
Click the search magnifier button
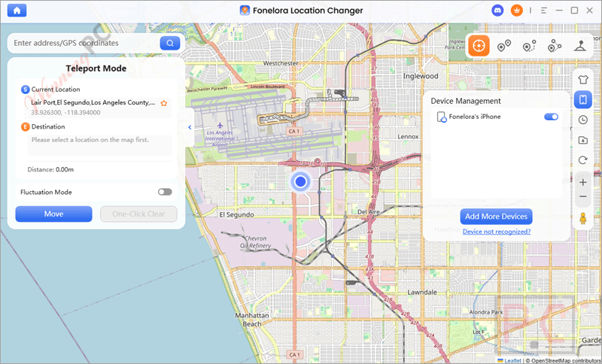[x=170, y=43]
